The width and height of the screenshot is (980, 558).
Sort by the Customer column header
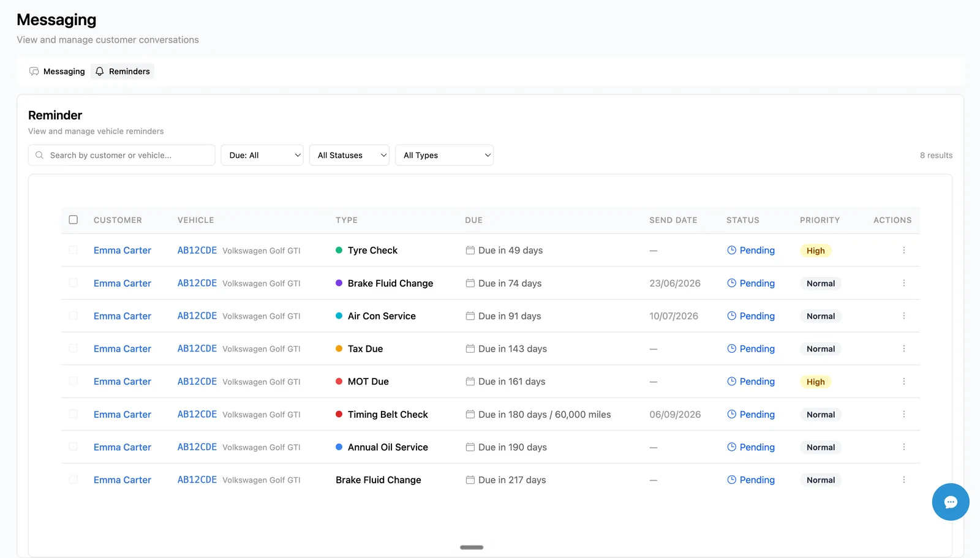[118, 221]
